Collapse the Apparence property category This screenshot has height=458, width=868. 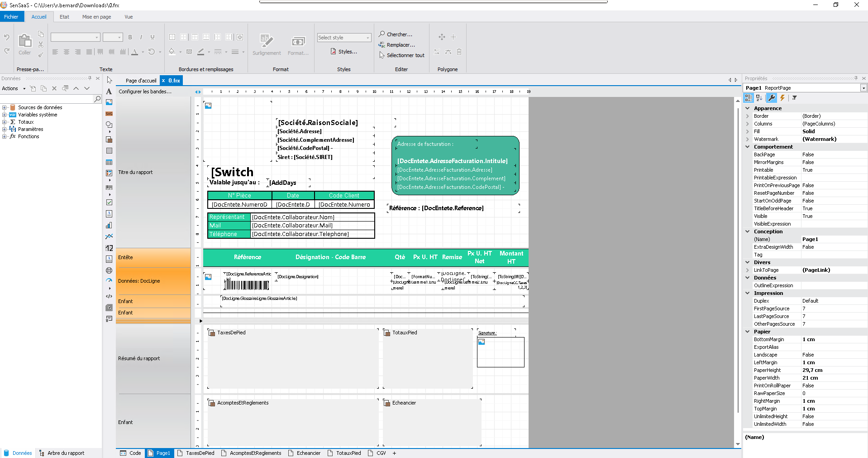tap(748, 108)
